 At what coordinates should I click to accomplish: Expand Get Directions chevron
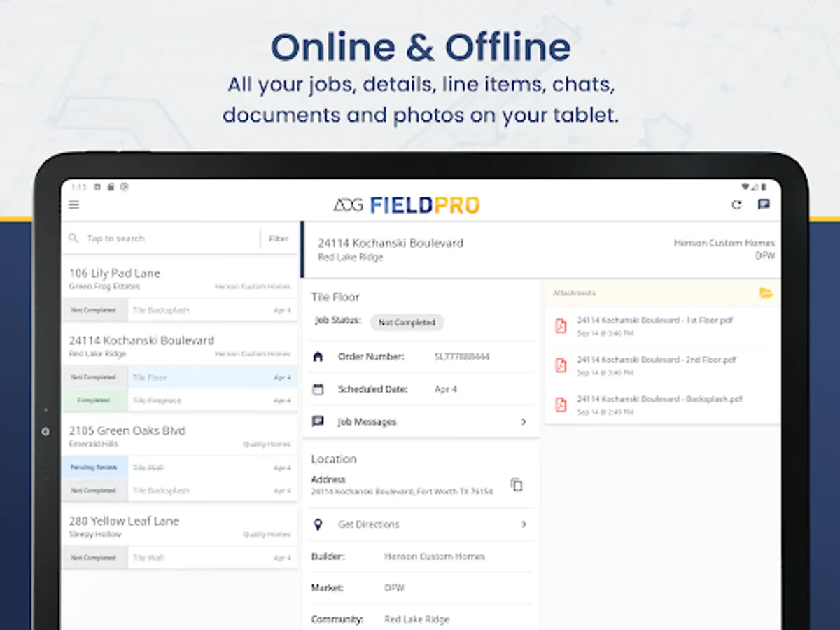coord(524,524)
